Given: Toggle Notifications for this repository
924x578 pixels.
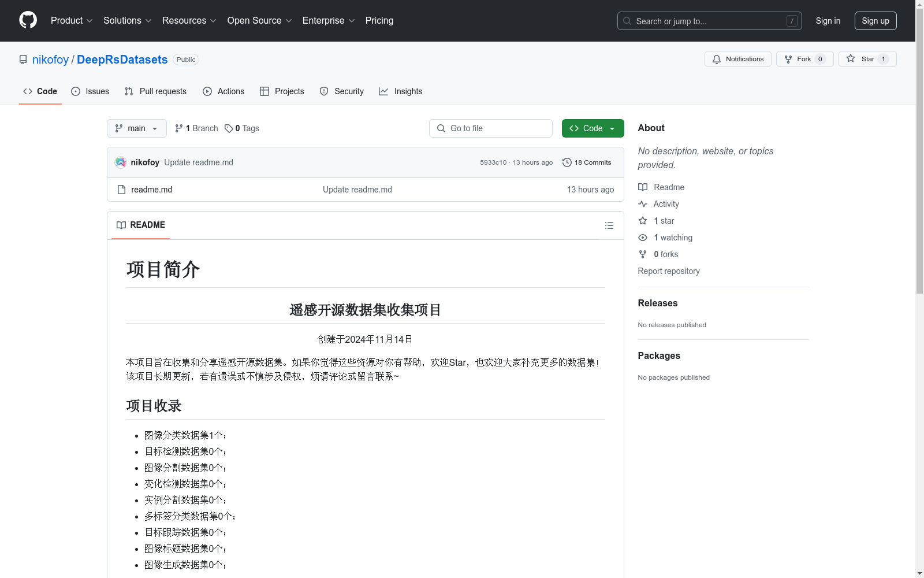Looking at the screenshot, I should [737, 59].
